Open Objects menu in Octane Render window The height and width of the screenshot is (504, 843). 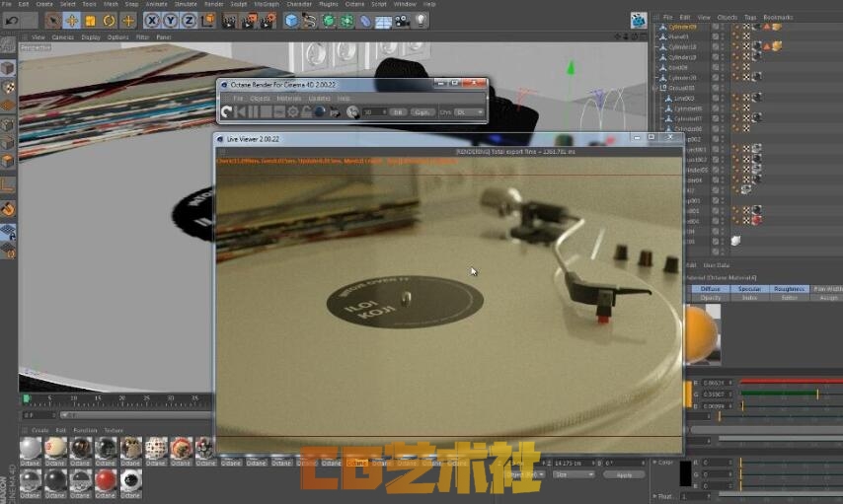pyautogui.click(x=260, y=99)
